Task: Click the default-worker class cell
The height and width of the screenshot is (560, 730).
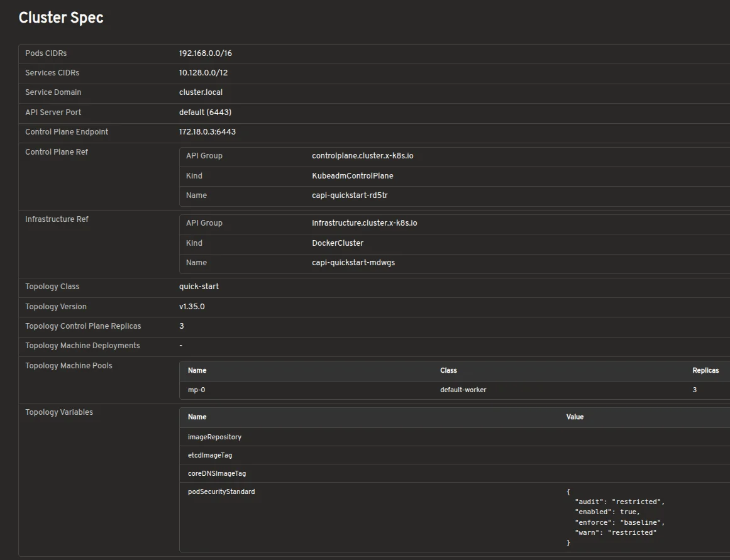Action: click(x=463, y=390)
